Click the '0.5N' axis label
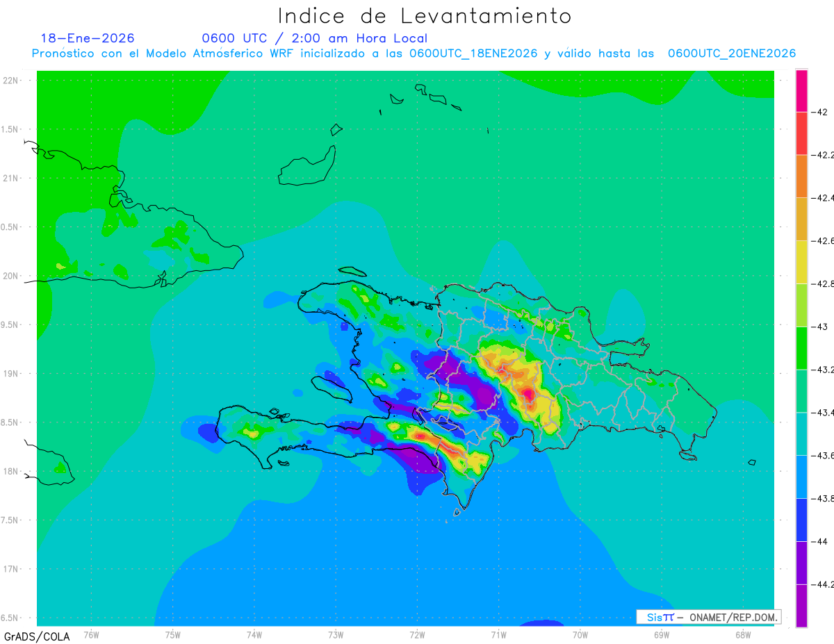Image resolution: width=834 pixels, height=644 pixels. click(x=10, y=227)
